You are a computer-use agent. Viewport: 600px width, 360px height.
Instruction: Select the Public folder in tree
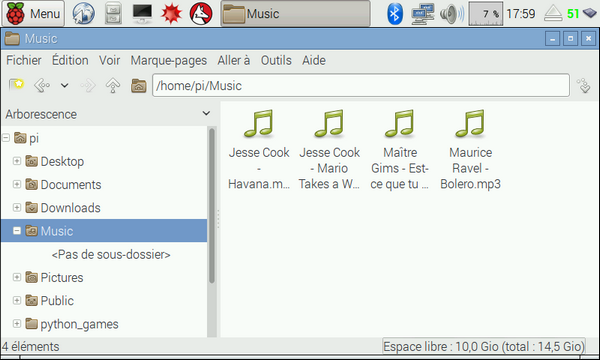pos(50,301)
